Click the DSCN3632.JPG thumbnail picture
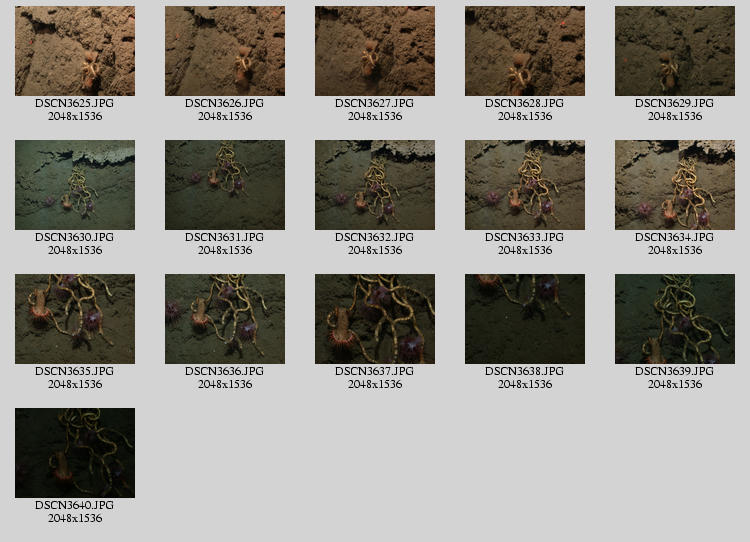The height and width of the screenshot is (542, 750). coord(375,185)
